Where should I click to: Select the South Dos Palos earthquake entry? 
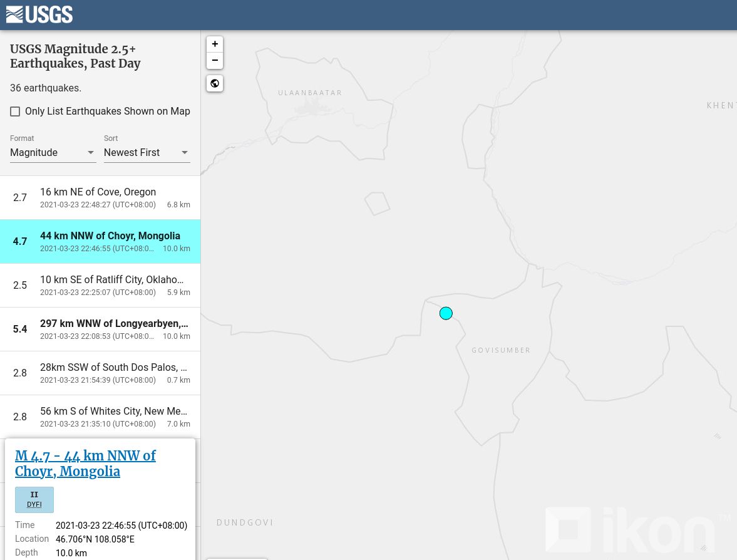point(100,373)
